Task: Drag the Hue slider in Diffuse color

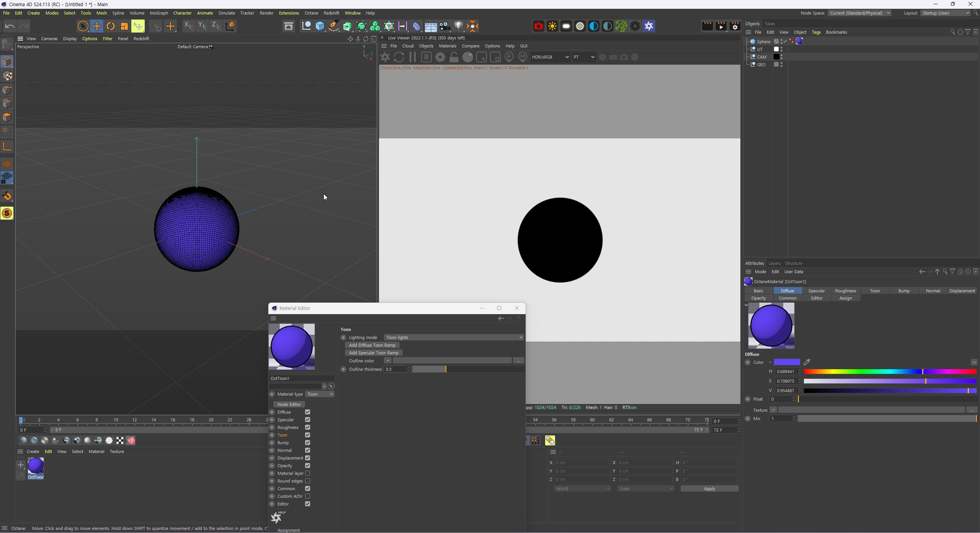Action: pos(922,372)
